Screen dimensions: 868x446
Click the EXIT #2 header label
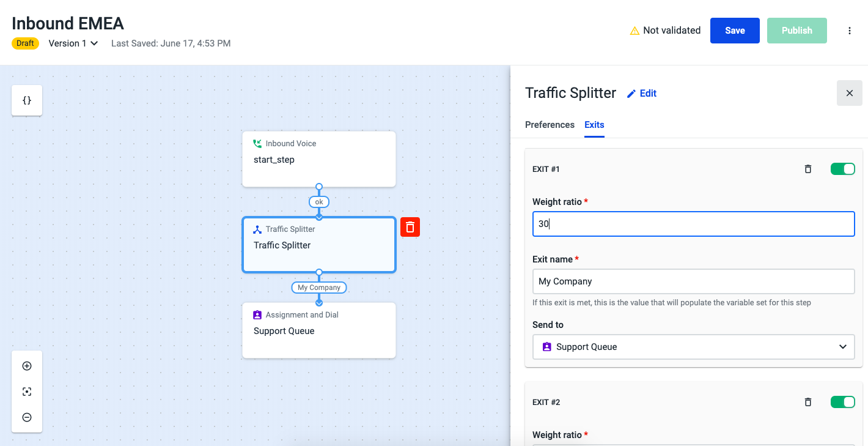(546, 402)
